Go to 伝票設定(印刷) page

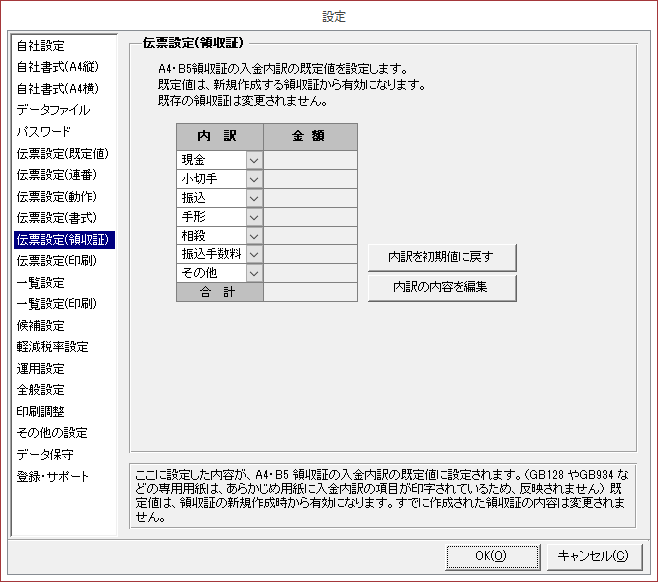pos(57,261)
